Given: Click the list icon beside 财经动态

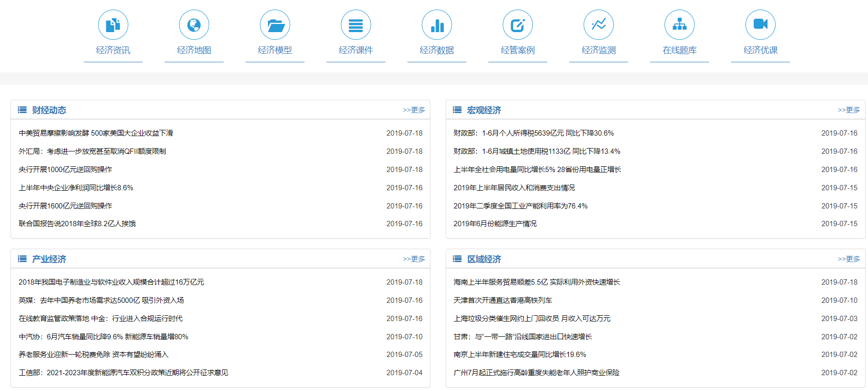Looking at the screenshot, I should [x=22, y=110].
